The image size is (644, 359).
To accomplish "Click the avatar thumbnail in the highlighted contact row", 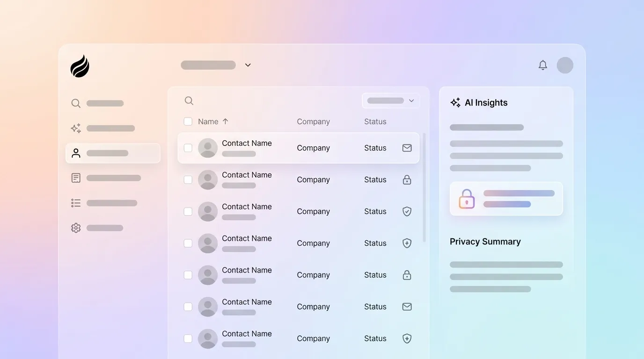I will 208,148.
